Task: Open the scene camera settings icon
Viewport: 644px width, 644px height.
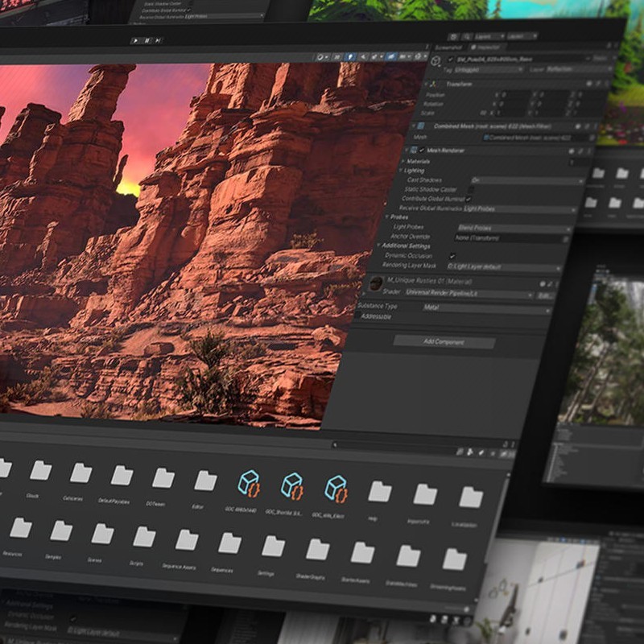Action: 404,56
